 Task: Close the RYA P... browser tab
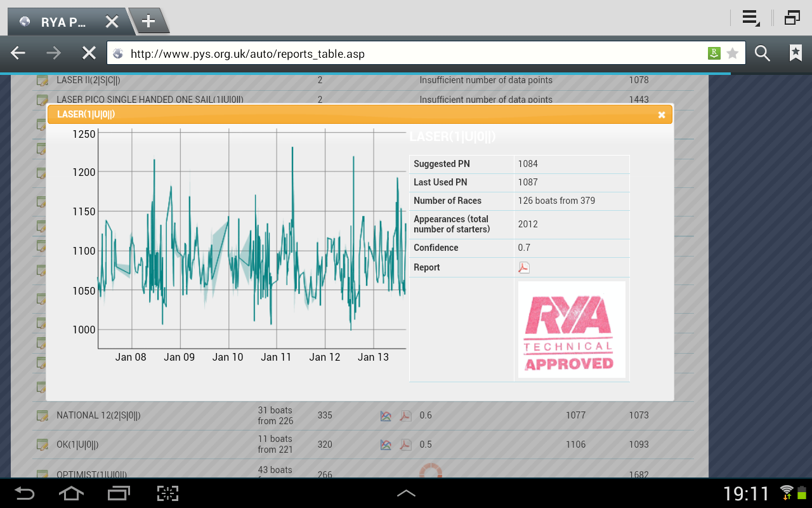coord(112,22)
